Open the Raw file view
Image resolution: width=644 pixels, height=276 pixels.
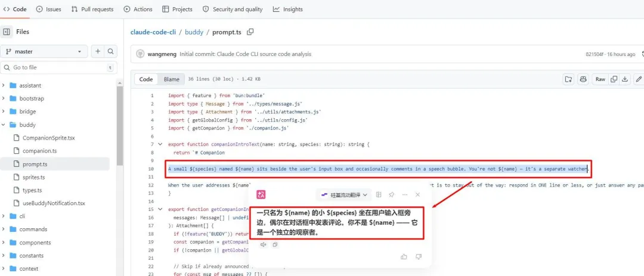[x=600, y=79]
